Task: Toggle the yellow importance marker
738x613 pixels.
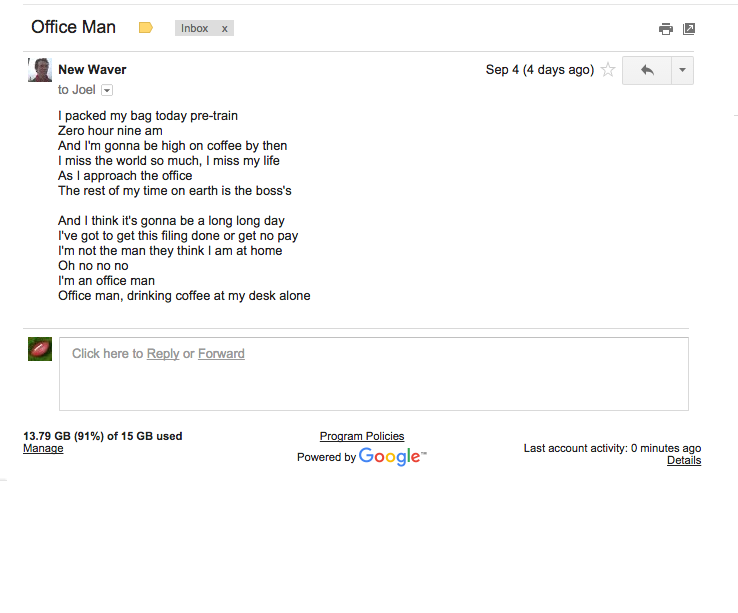Action: pyautogui.click(x=146, y=28)
